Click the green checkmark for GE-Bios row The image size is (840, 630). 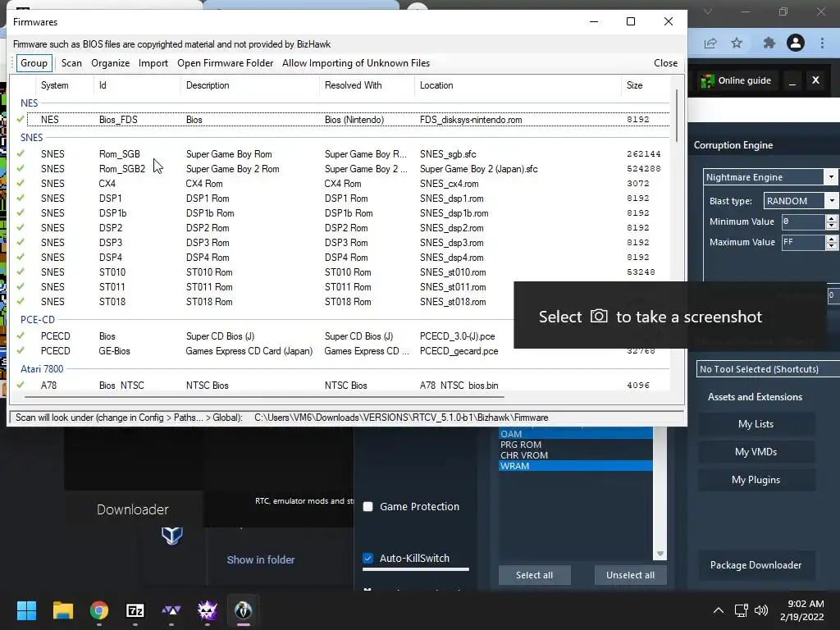pos(21,350)
